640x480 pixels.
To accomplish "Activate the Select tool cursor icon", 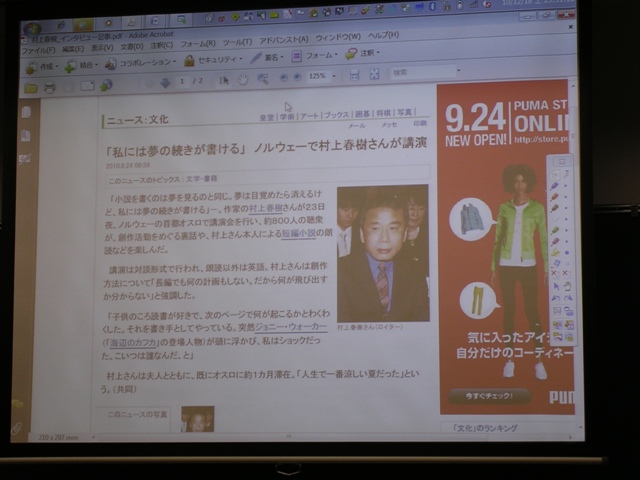I will pyautogui.click(x=224, y=80).
